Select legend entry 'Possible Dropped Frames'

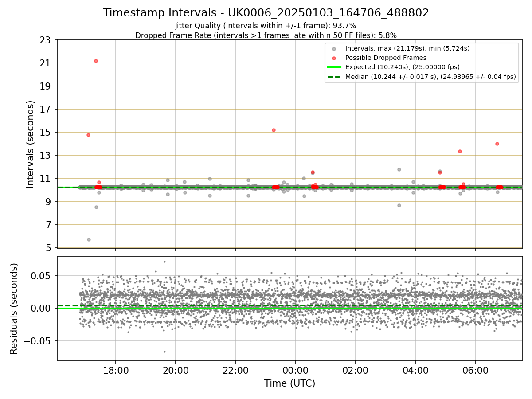[386, 58]
